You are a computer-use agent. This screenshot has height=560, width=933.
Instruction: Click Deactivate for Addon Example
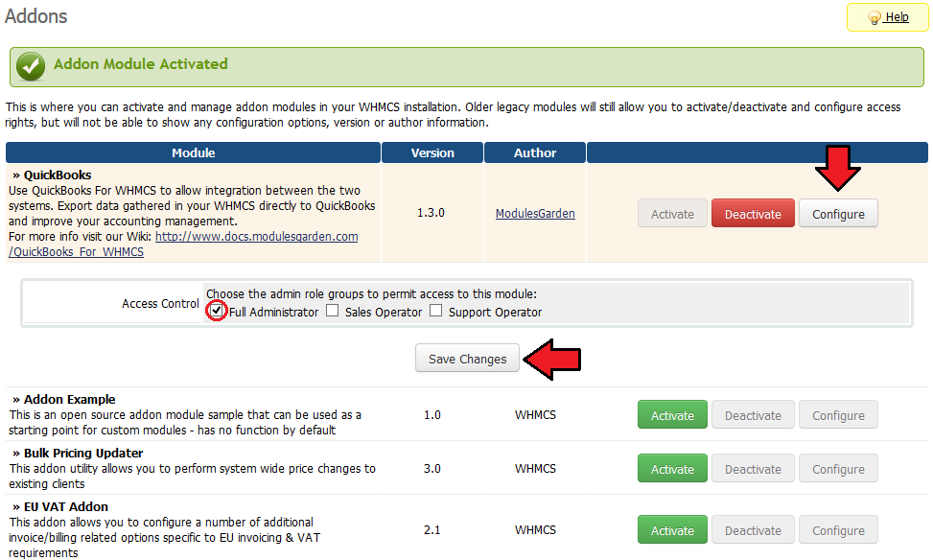pos(753,415)
